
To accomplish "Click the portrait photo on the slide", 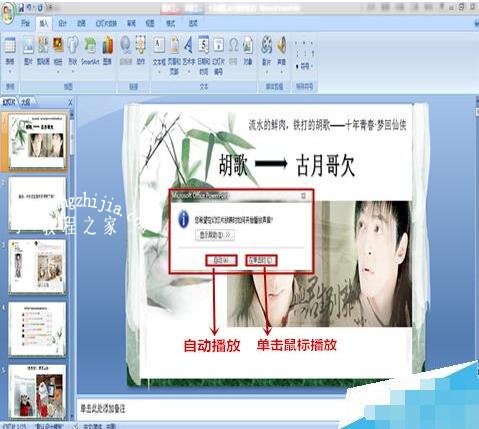I will pyautogui.click(x=319, y=263).
